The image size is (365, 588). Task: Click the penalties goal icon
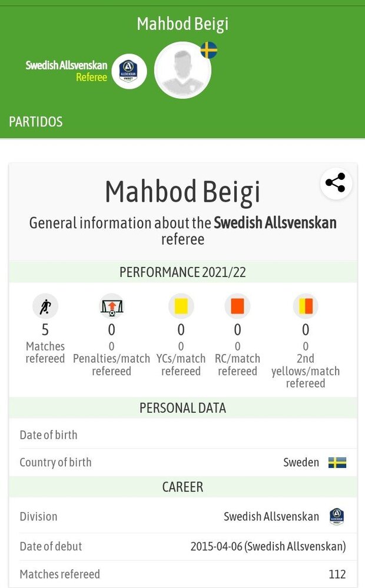[x=111, y=306]
